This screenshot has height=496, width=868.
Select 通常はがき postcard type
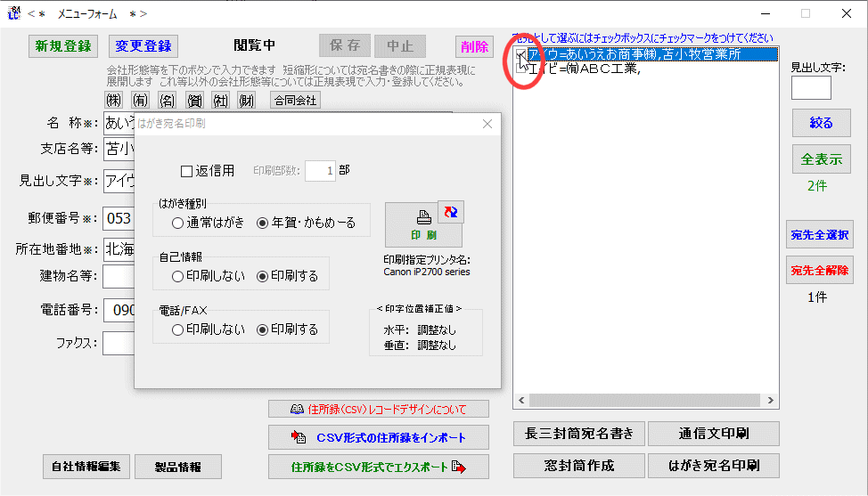(x=178, y=223)
